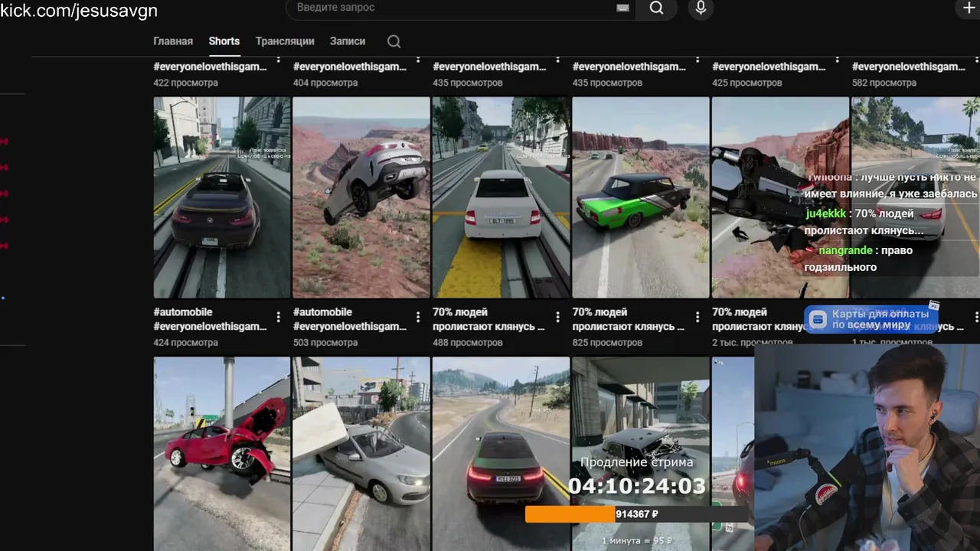The height and width of the screenshot is (551, 980).
Task: Open 70% людей title with 825 просмотров
Action: pos(629,319)
